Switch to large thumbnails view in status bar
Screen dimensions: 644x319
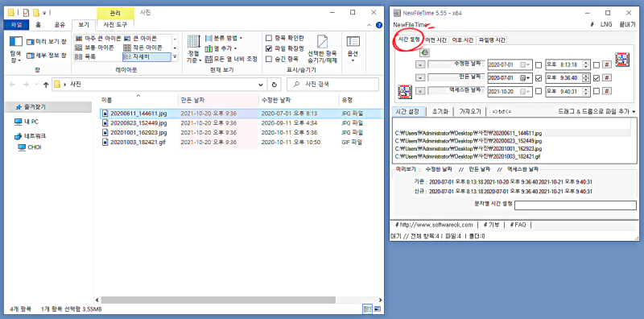coord(377,309)
